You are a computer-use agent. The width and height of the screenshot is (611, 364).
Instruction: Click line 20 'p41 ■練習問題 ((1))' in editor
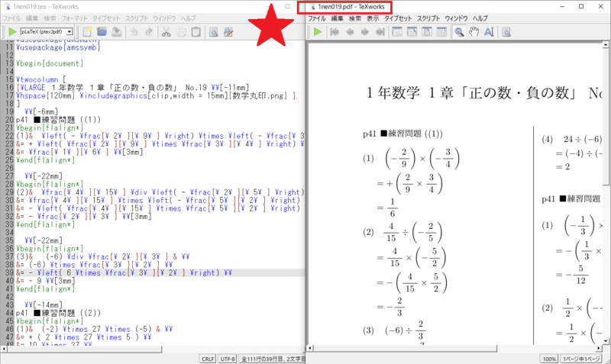58,120
